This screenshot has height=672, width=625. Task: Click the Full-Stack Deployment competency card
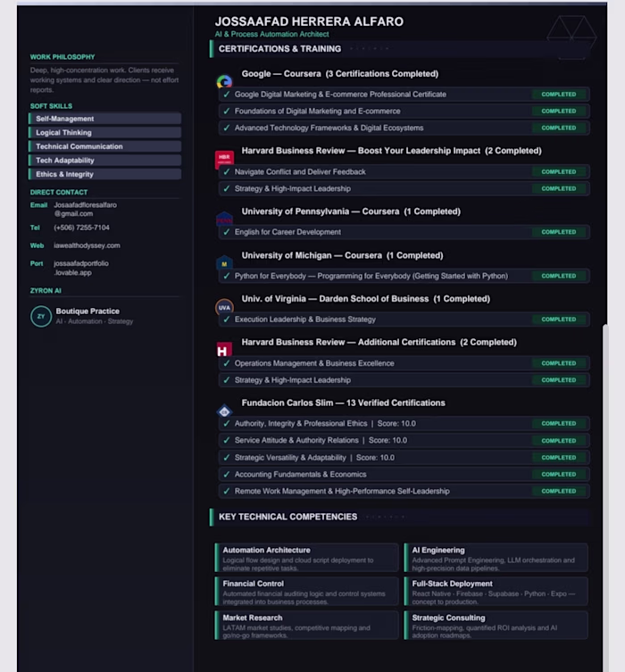tap(496, 592)
